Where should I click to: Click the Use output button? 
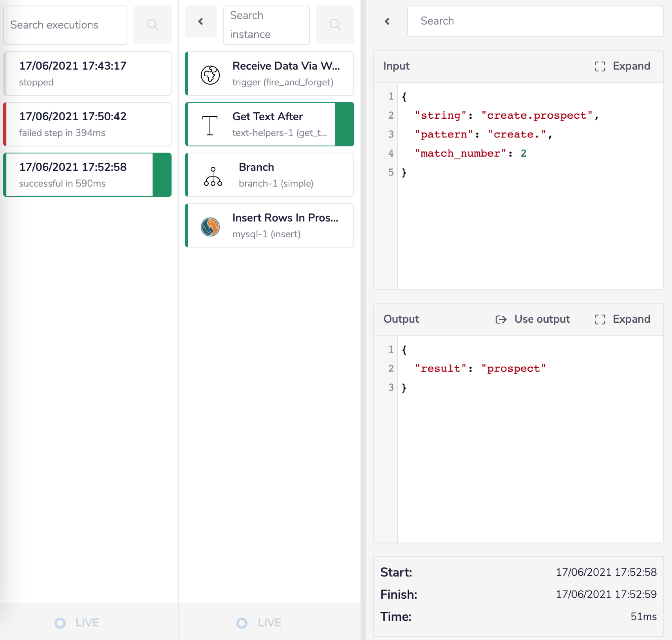coord(532,319)
